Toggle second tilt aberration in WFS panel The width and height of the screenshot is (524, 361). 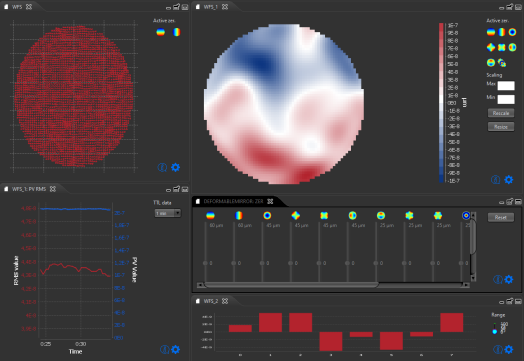(x=176, y=32)
